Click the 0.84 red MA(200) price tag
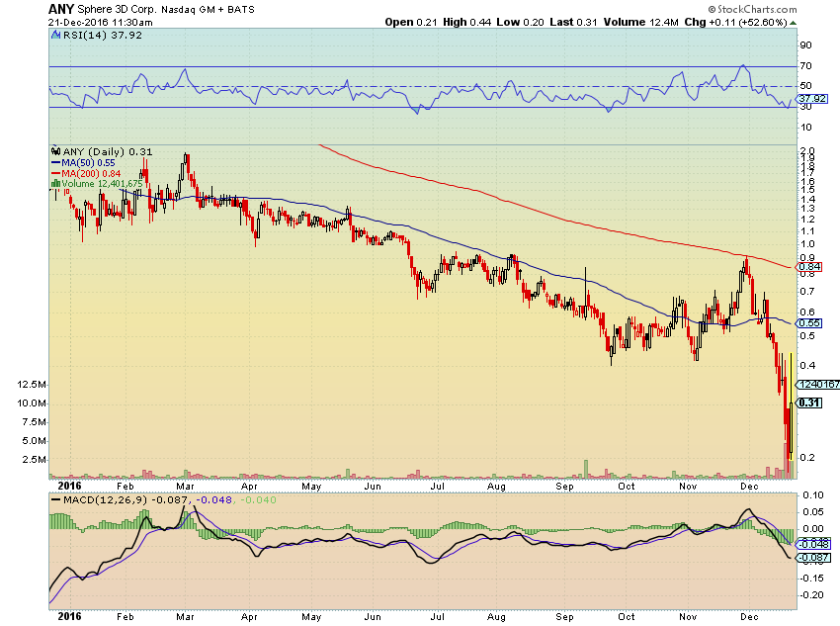The height and width of the screenshot is (626, 840). (809, 266)
